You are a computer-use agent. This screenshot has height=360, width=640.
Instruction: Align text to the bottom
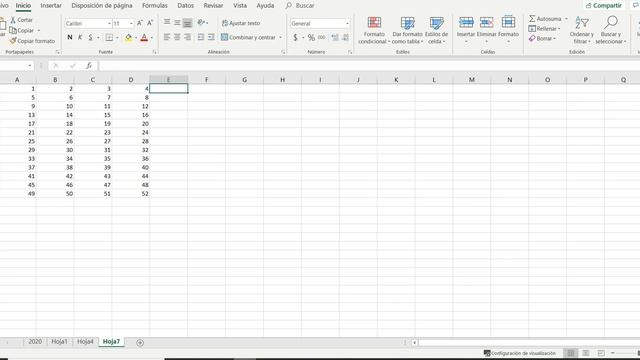click(187, 23)
